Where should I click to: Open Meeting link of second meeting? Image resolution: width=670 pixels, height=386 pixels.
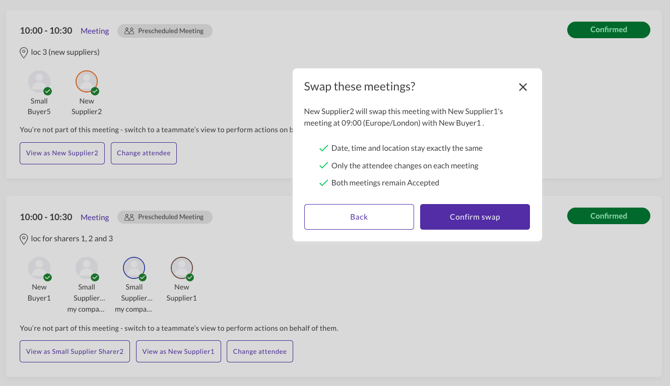click(x=95, y=217)
